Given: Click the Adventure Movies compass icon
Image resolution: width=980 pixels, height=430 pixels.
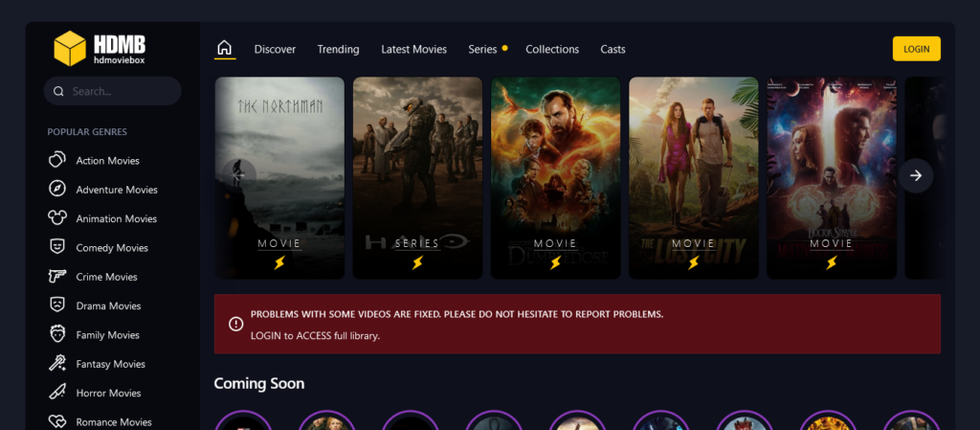Looking at the screenshot, I should click(x=56, y=189).
